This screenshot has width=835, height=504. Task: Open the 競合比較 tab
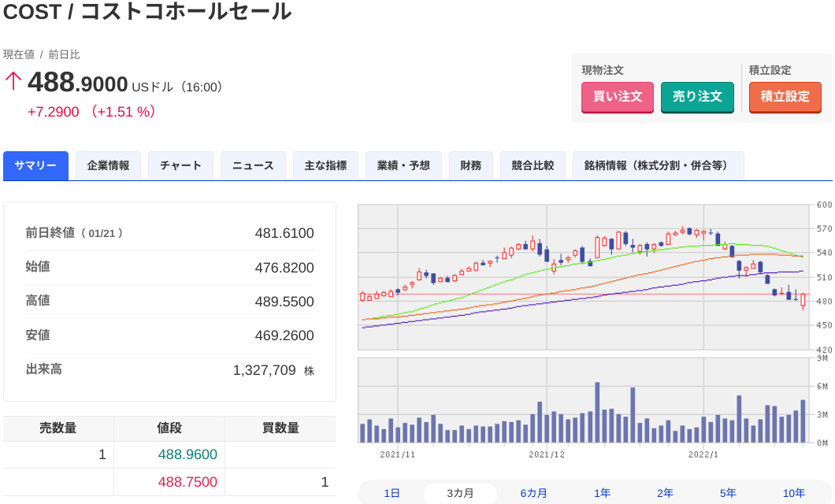(533, 165)
